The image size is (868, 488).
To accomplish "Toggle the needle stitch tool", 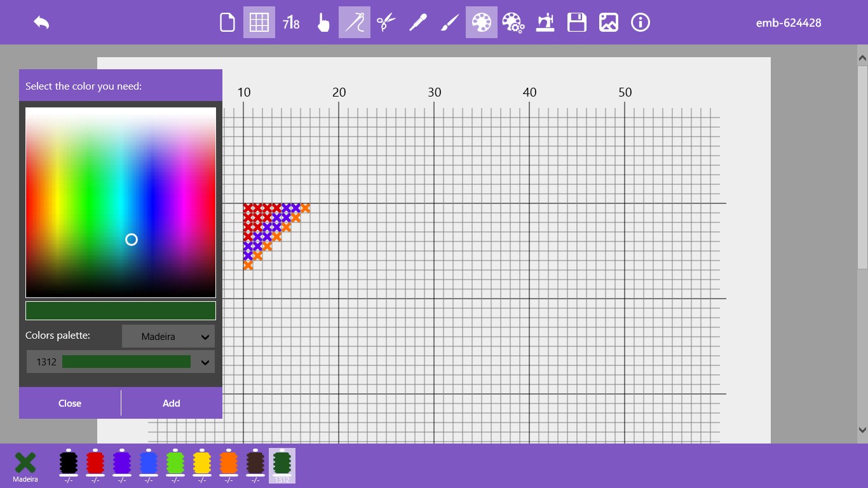I will point(355,23).
